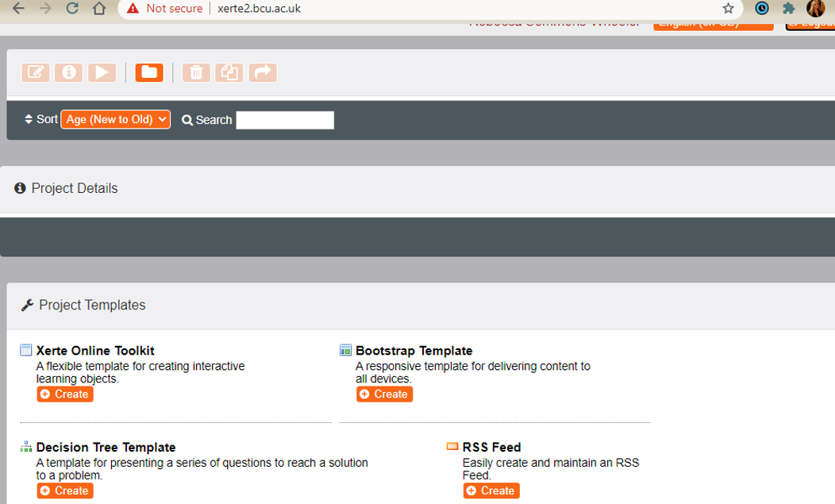Create a Decision Tree Template project
This screenshot has height=504, width=835.
[65, 491]
